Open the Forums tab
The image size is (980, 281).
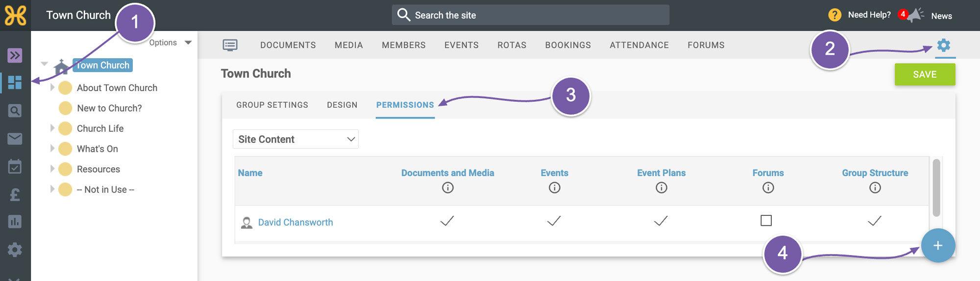706,45
